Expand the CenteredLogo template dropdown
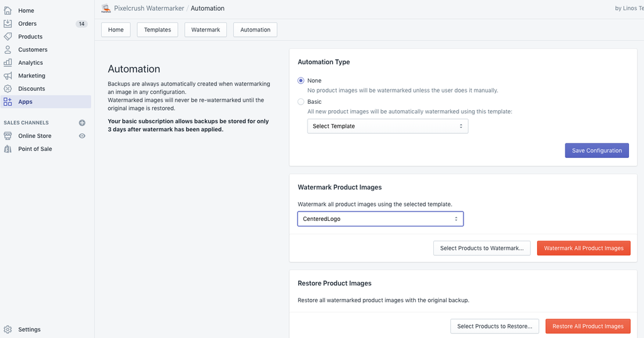The image size is (644, 338). pyautogui.click(x=380, y=219)
